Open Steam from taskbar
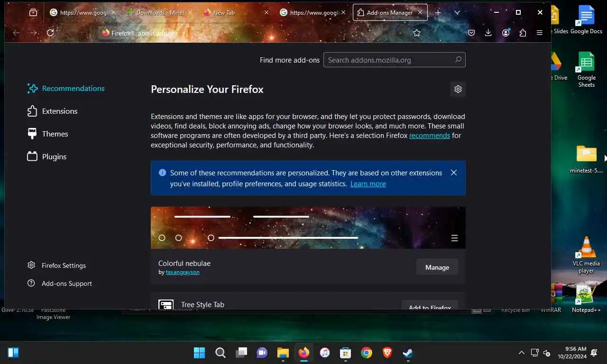607x364 pixels. (408, 353)
